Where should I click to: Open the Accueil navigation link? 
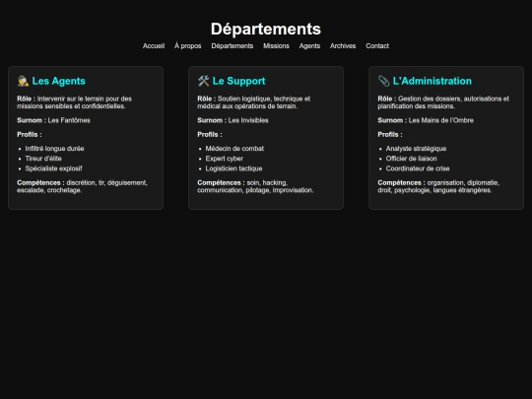click(x=154, y=45)
